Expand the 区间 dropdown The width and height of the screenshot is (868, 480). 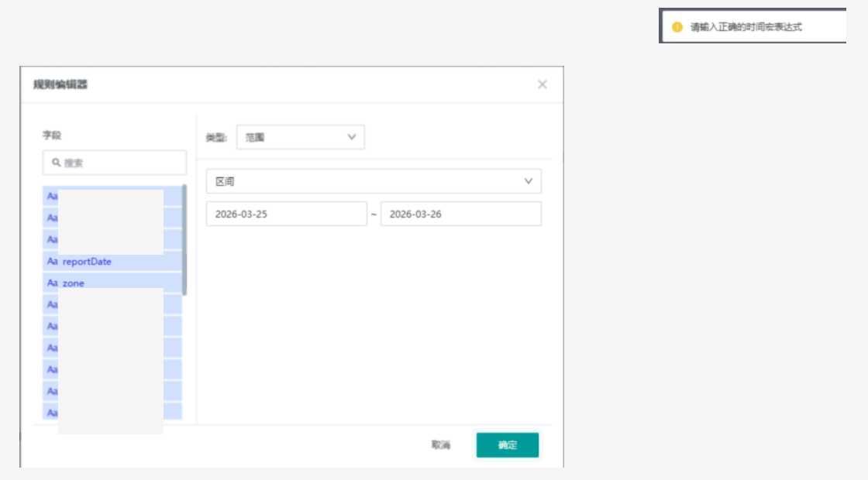(374, 181)
